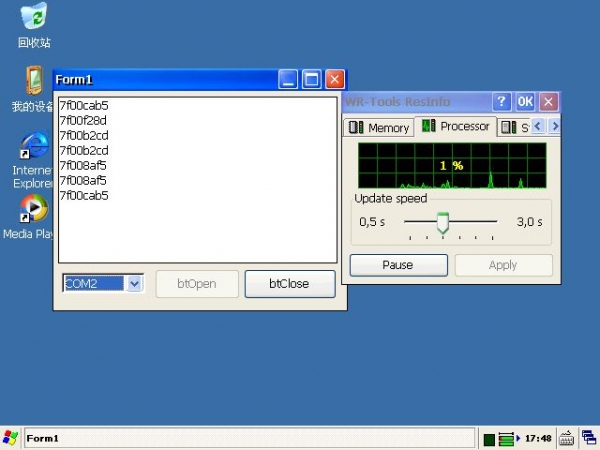Pause the processor monitoring

pos(397,265)
